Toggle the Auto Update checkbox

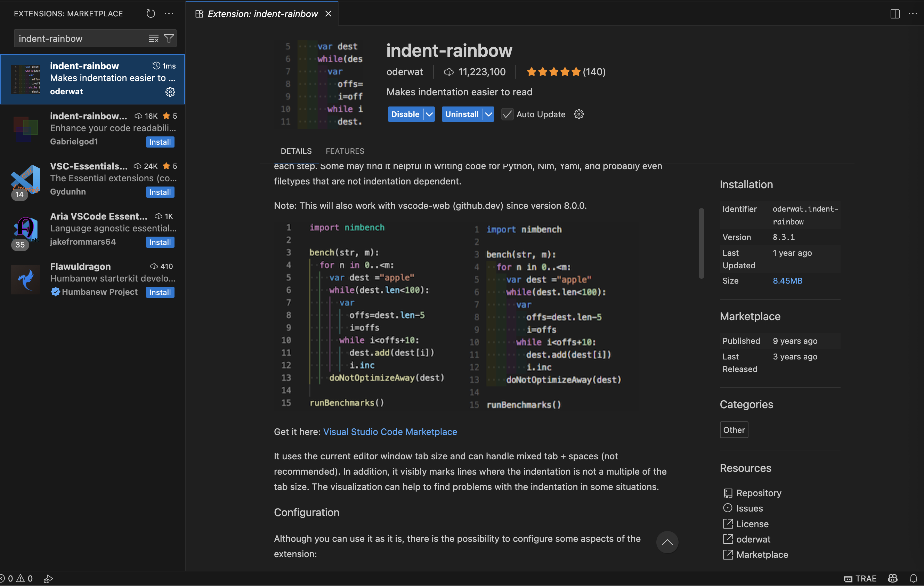tap(507, 114)
